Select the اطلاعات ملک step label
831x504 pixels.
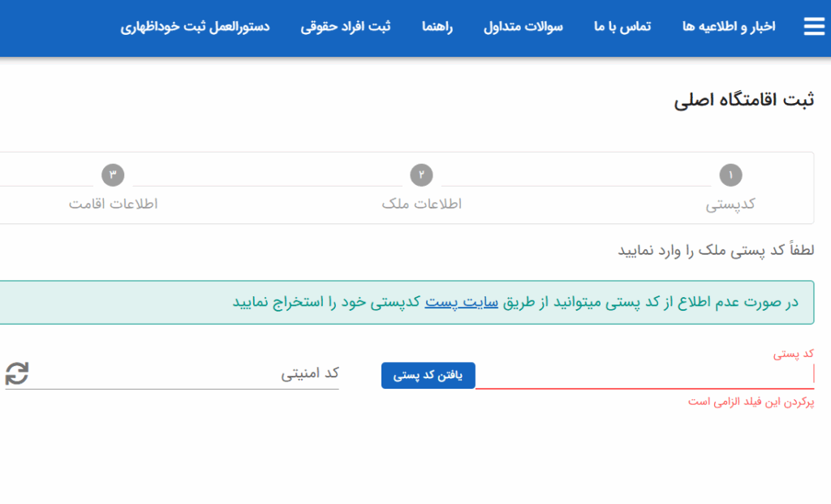421,204
